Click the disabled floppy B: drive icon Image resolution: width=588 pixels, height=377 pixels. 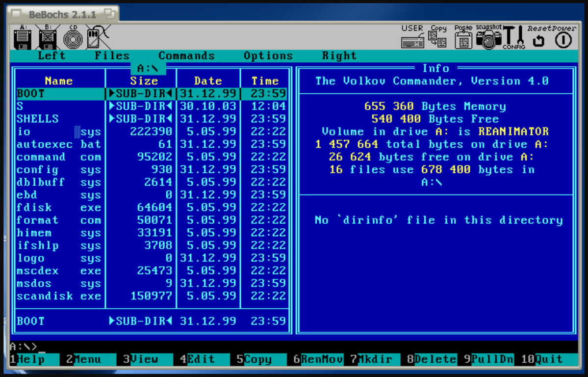point(48,37)
